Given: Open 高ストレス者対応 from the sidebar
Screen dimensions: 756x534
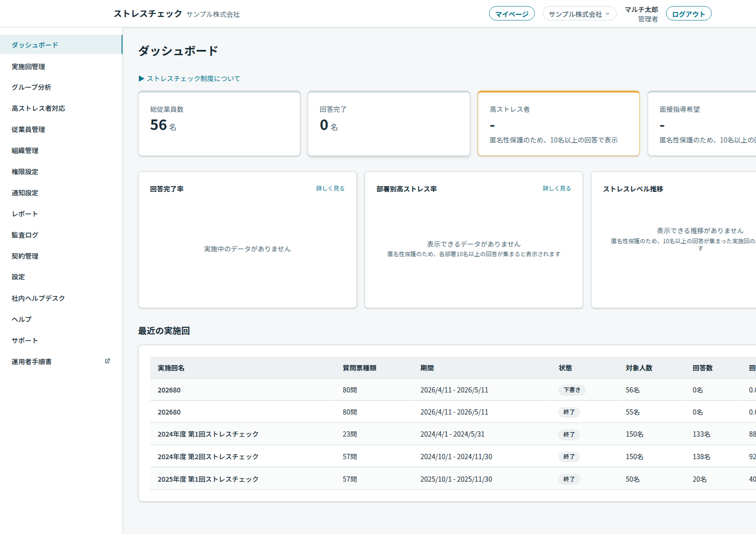Looking at the screenshot, I should (61, 108).
